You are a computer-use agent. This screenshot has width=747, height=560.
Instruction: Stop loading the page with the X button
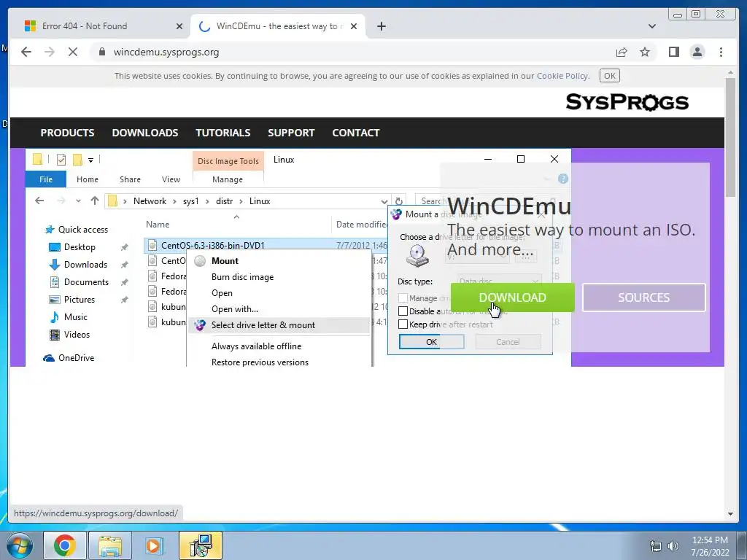[x=73, y=52]
